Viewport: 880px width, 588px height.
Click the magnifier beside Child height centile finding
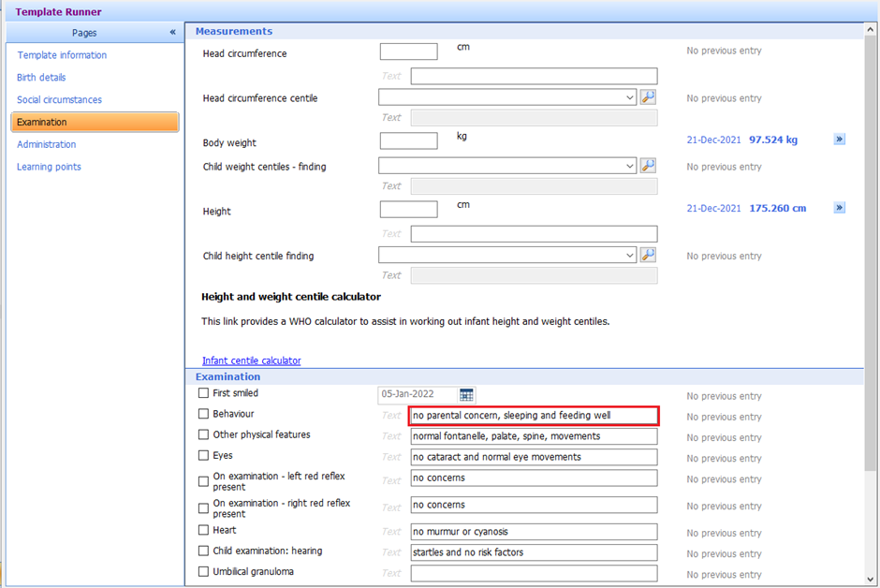coord(648,254)
